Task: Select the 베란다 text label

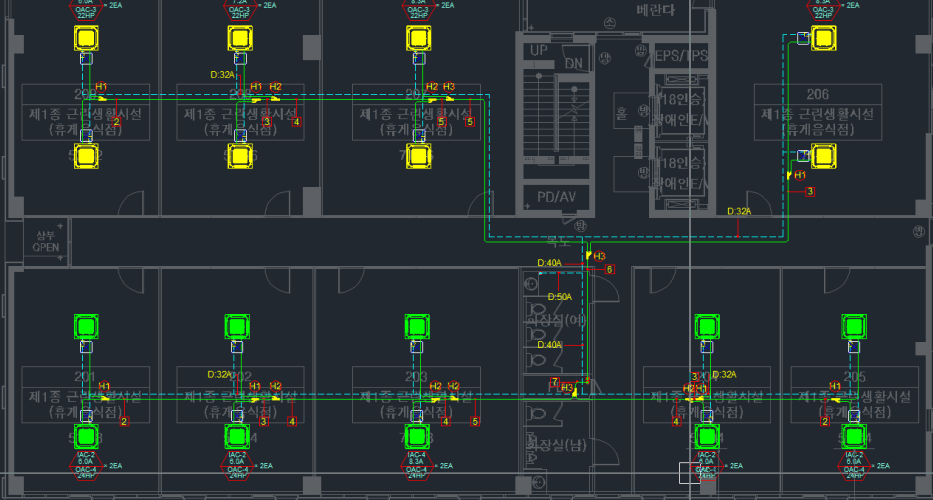Action: coord(655,10)
